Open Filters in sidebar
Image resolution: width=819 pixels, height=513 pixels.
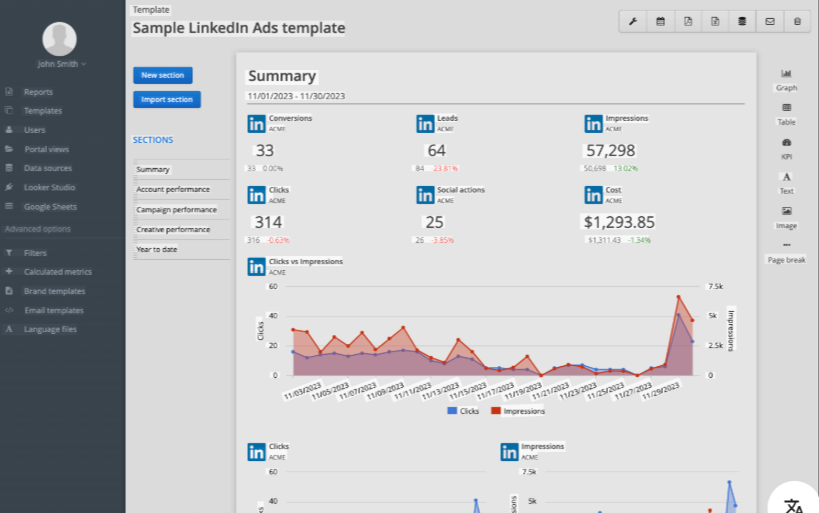click(35, 253)
